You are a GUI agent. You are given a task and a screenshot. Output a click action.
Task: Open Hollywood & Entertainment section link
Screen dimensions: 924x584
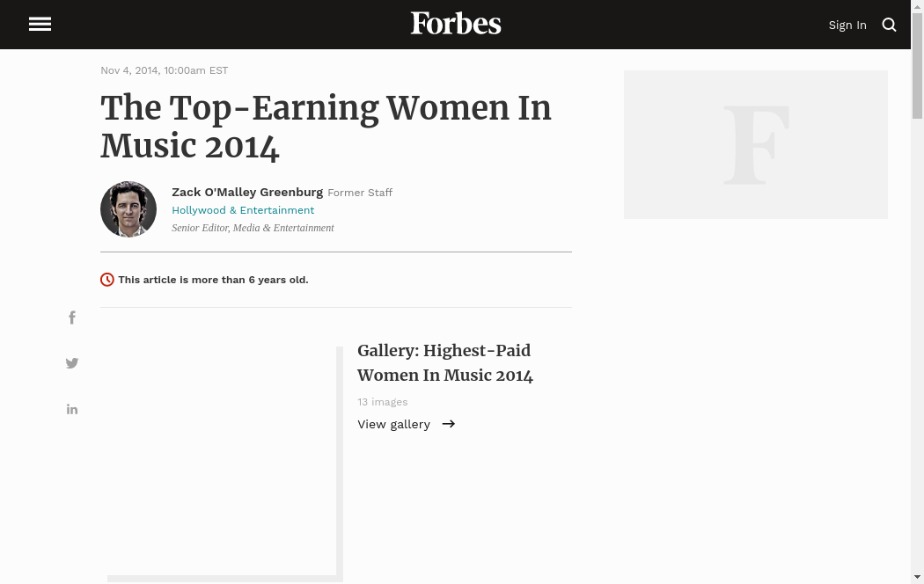click(x=243, y=210)
